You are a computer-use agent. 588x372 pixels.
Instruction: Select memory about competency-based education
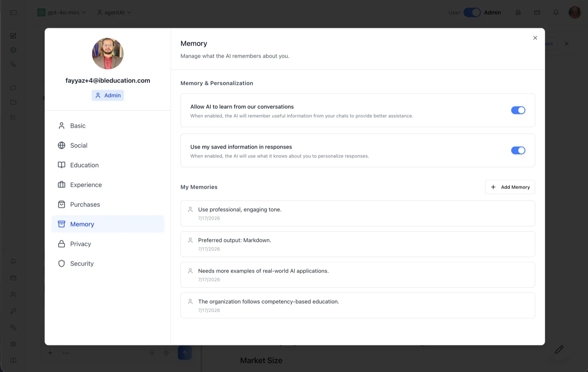click(x=358, y=305)
